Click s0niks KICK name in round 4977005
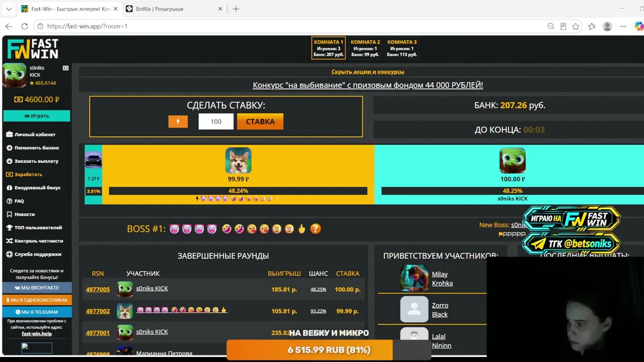 point(152,289)
